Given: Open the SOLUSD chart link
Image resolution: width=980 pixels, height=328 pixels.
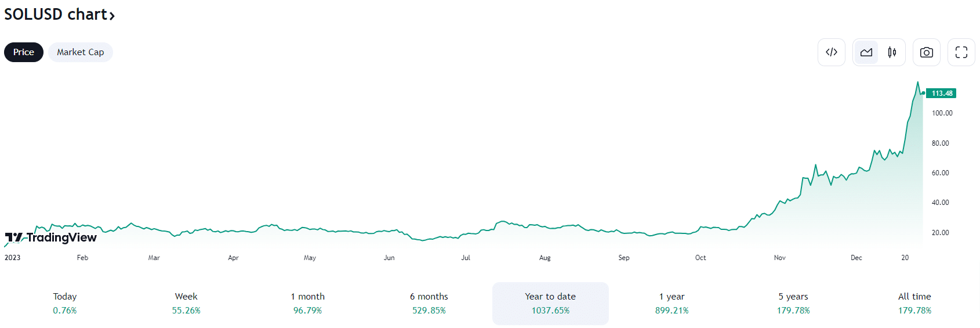Looking at the screenshot, I should [55, 15].
